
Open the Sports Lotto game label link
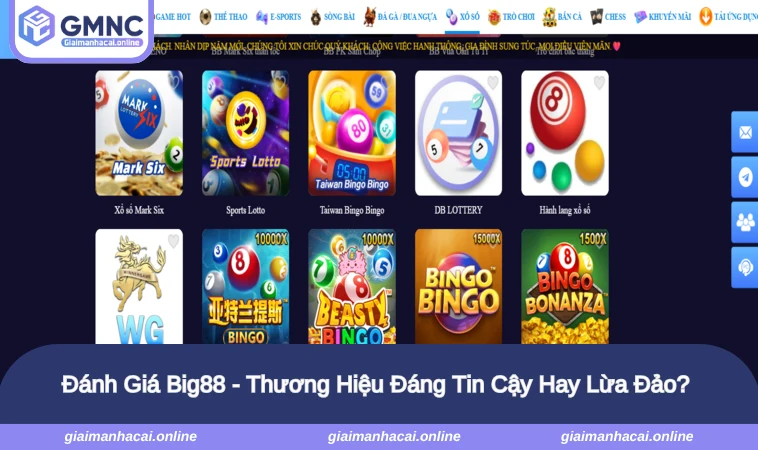coord(246,210)
